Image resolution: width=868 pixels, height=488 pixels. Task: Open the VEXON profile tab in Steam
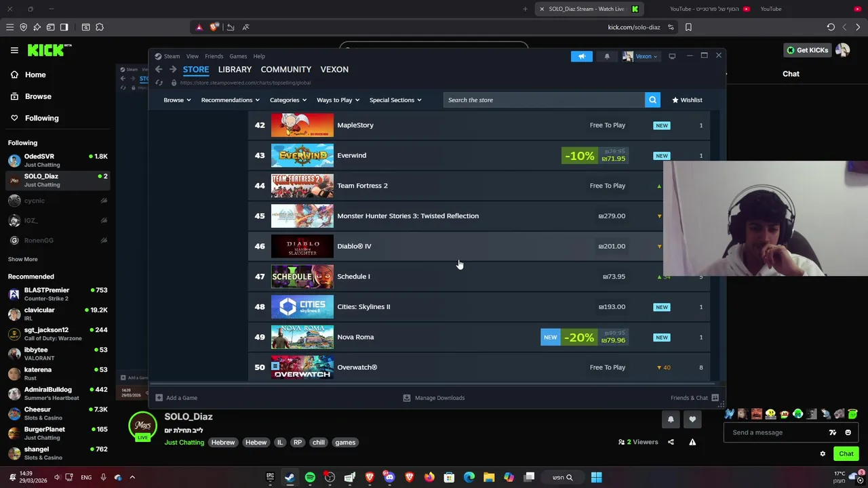[334, 69]
